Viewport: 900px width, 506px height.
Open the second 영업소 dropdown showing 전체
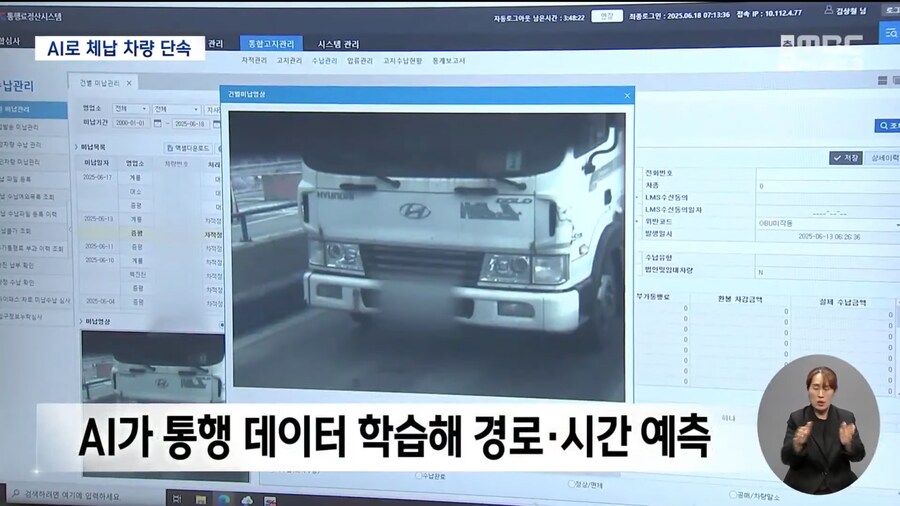pos(176,109)
